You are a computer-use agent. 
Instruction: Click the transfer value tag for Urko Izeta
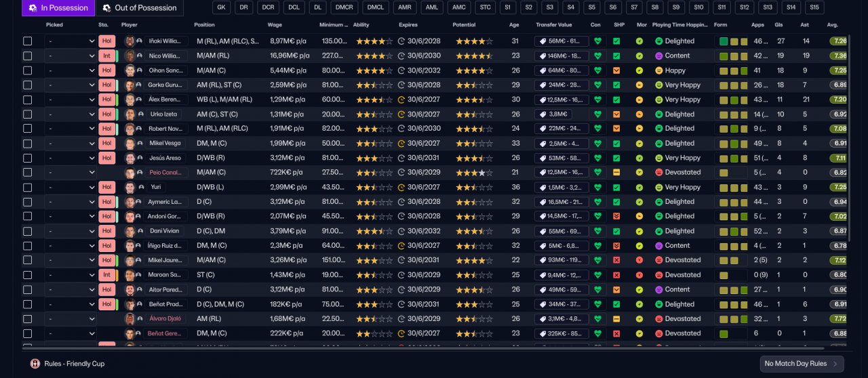pyautogui.click(x=553, y=114)
